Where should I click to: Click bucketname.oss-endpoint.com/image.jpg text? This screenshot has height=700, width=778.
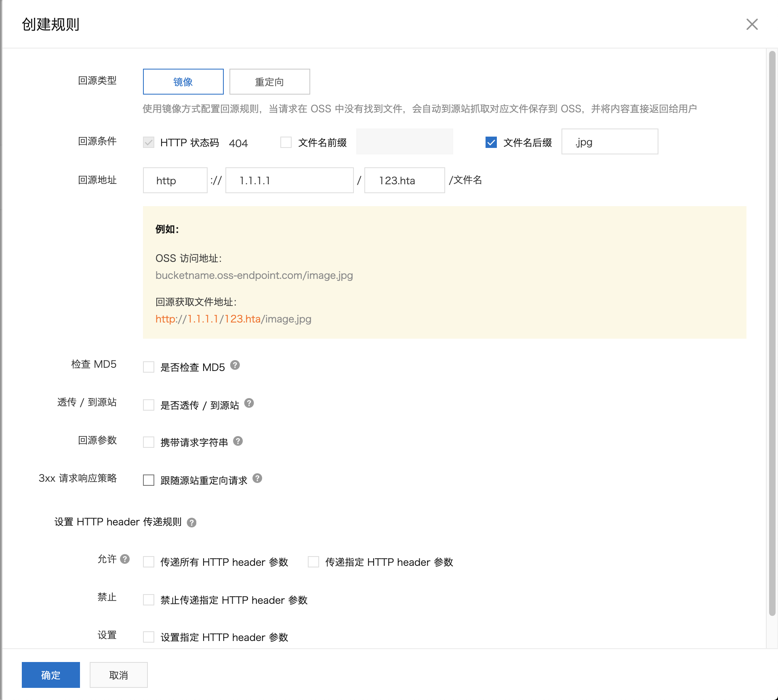tap(254, 275)
